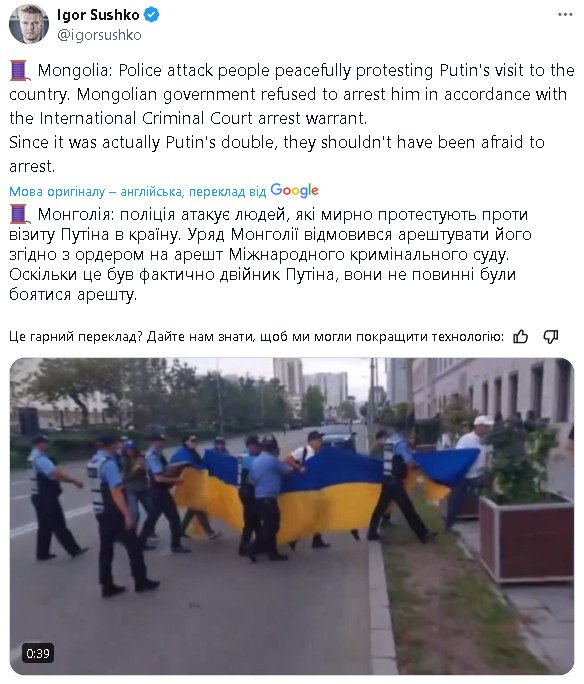The height and width of the screenshot is (684, 584).
Task: Click the thread spool emoji in Ukrainian translation
Action: 20,215
